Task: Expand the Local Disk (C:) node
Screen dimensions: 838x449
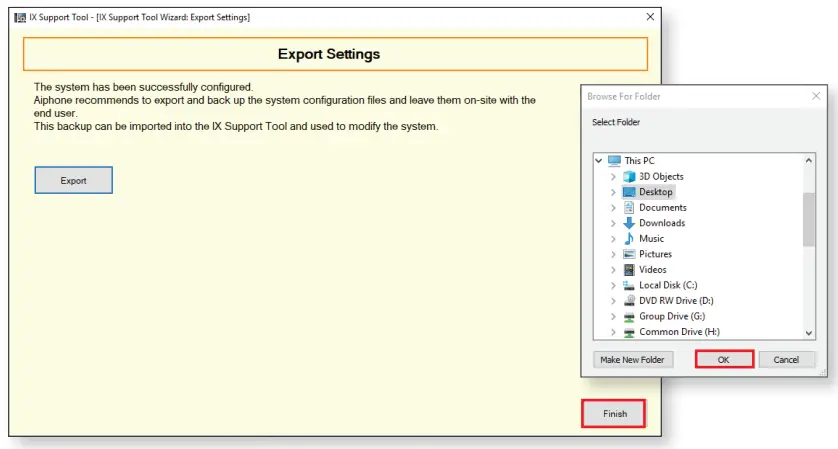Action: pyautogui.click(x=614, y=285)
